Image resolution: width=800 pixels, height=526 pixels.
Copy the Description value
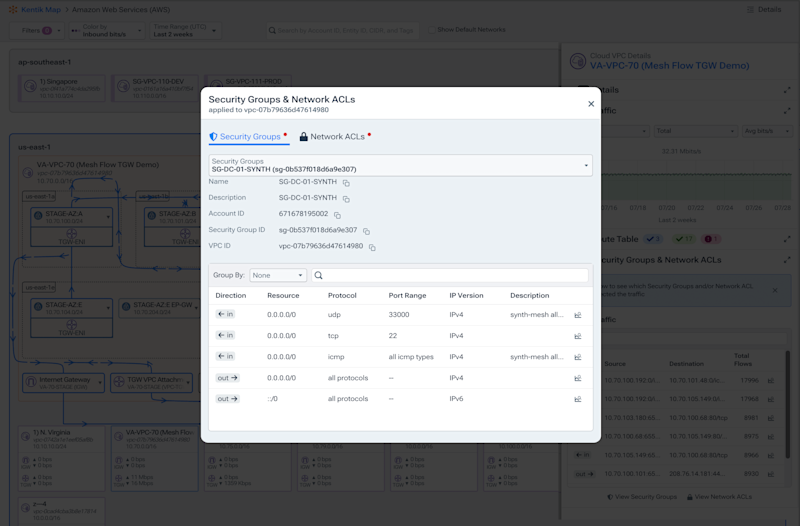point(346,198)
